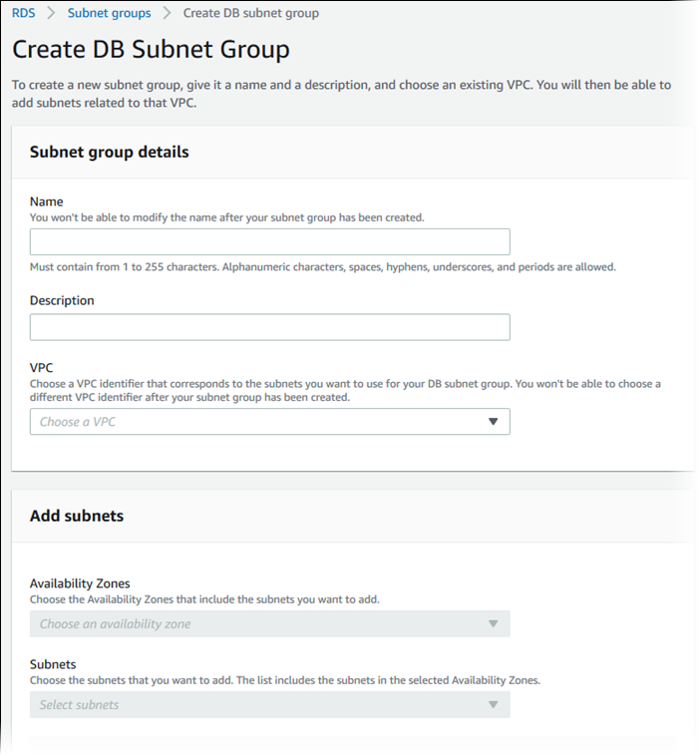
Task: Click the Subnets field label
Action: click(53, 664)
